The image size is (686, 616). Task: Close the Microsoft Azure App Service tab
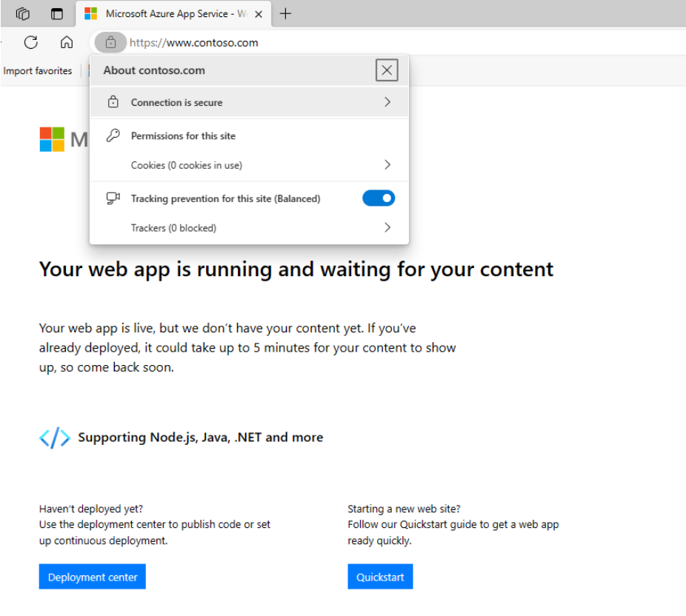pos(259,14)
